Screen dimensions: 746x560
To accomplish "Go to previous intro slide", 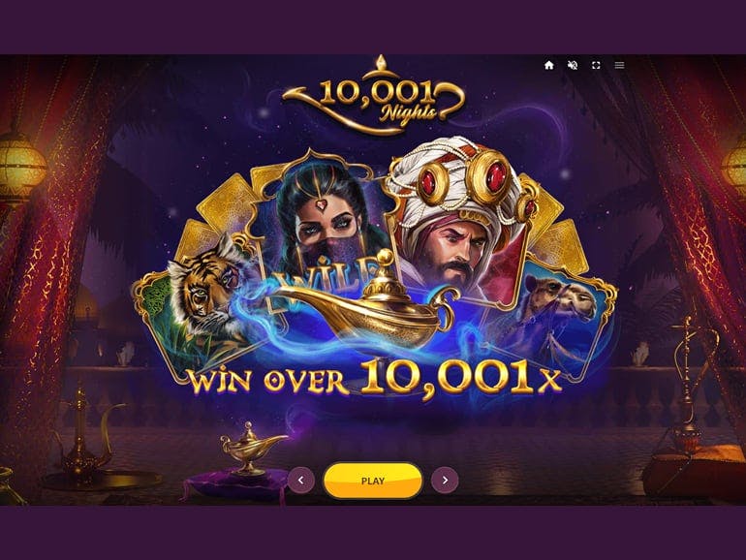I will coord(301,481).
